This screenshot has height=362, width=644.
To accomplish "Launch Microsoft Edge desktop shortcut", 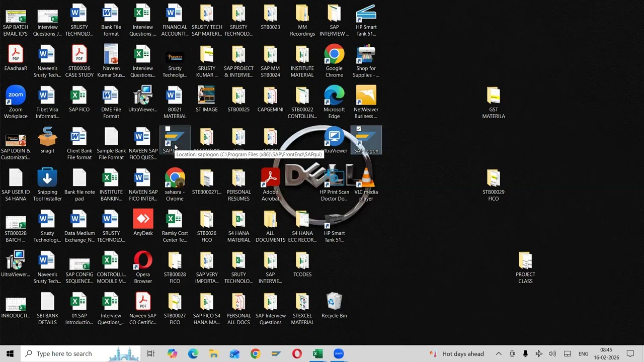I will (x=334, y=103).
